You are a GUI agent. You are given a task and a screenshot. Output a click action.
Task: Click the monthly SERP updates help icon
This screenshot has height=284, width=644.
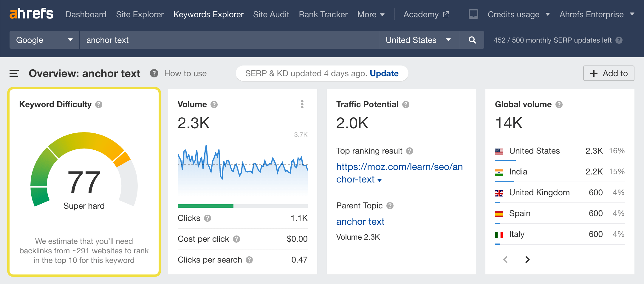click(619, 40)
